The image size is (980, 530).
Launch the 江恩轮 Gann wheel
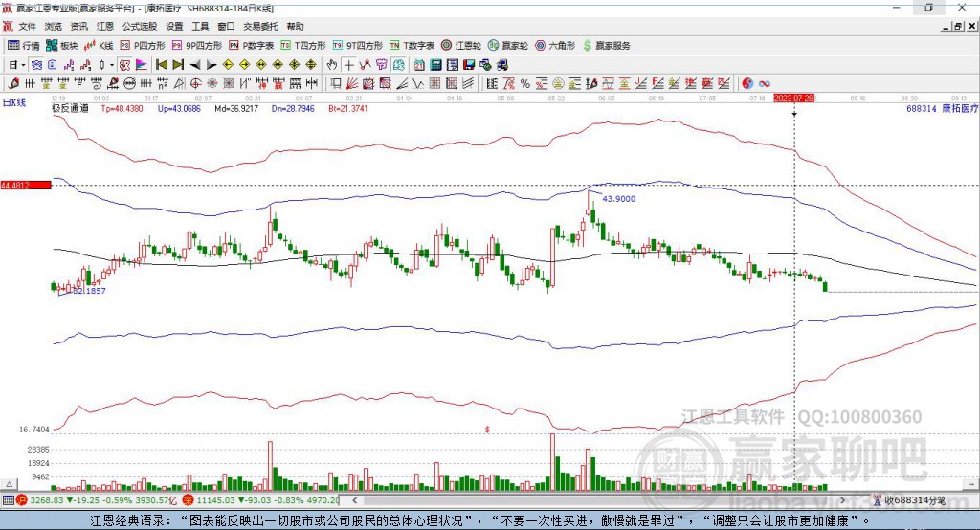(x=461, y=46)
